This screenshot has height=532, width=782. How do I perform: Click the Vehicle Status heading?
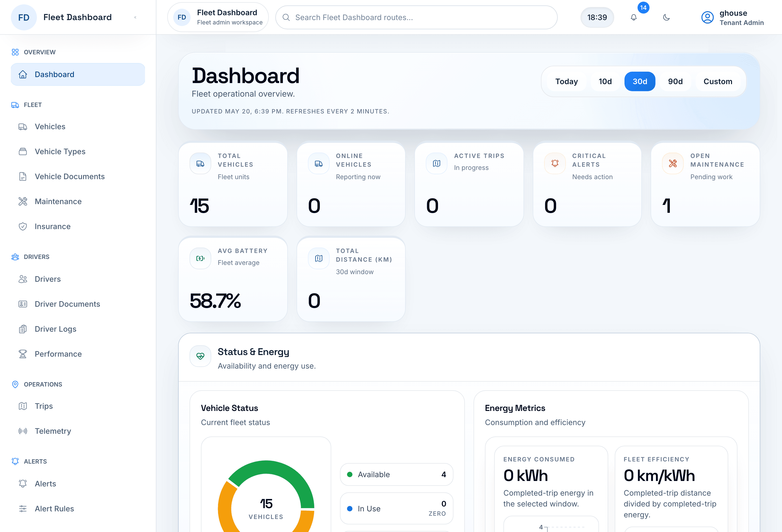tap(229, 408)
